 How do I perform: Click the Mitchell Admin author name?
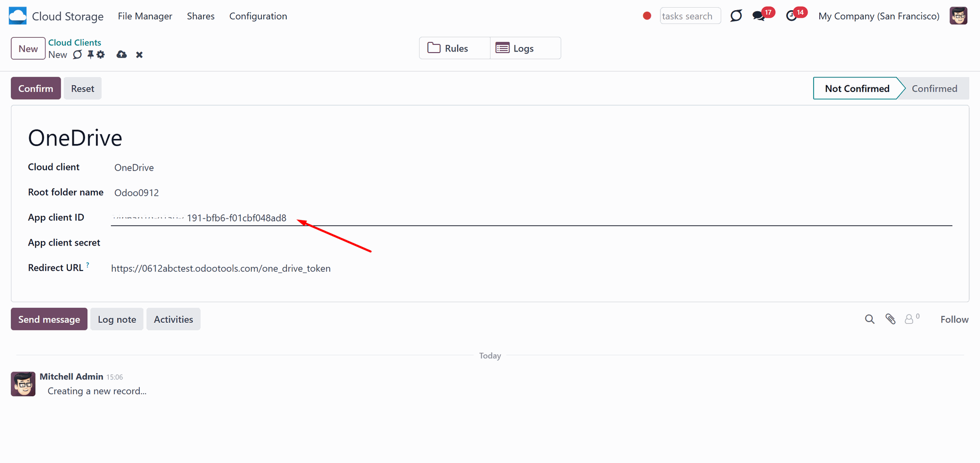click(x=71, y=377)
